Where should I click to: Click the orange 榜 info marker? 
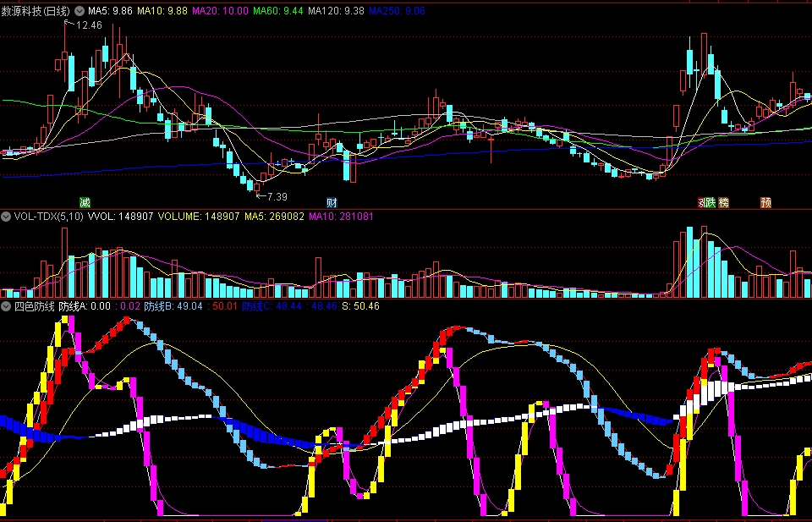tap(723, 202)
